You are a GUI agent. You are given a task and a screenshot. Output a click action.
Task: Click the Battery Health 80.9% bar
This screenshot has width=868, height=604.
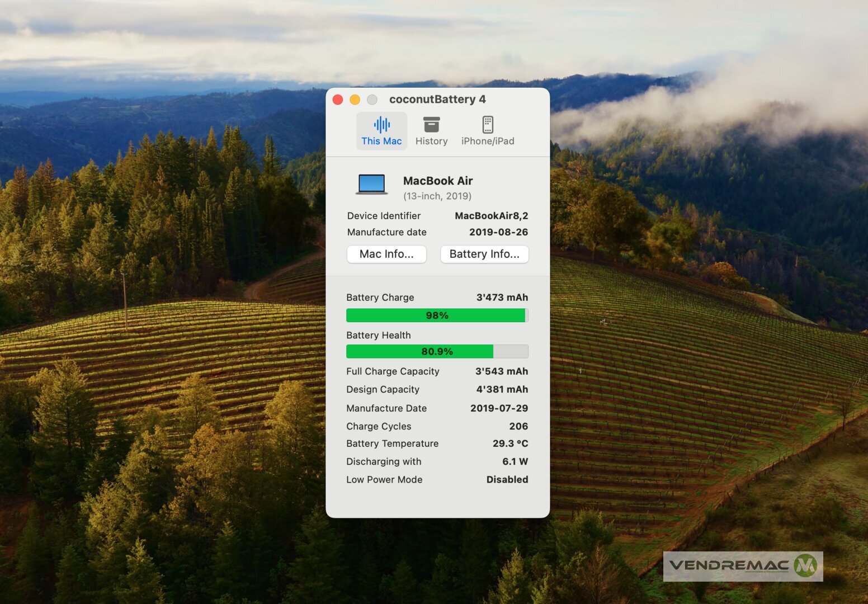(x=437, y=351)
